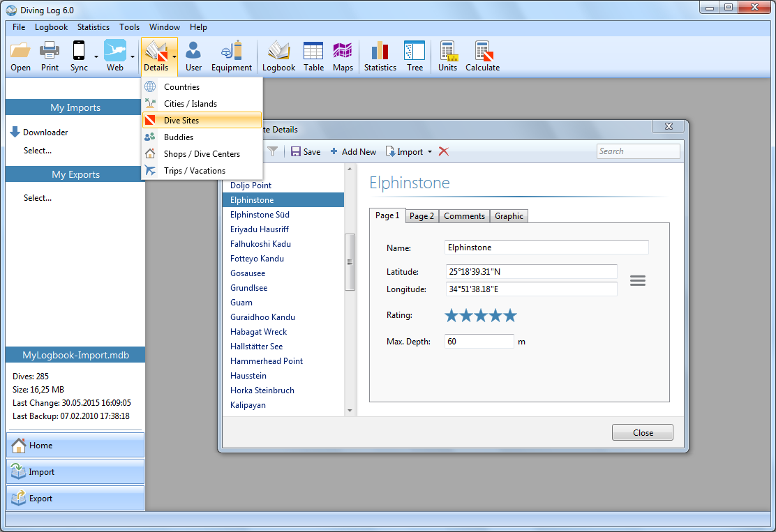Switch to Table view icon
Screen dimensions: 776x532
313,51
